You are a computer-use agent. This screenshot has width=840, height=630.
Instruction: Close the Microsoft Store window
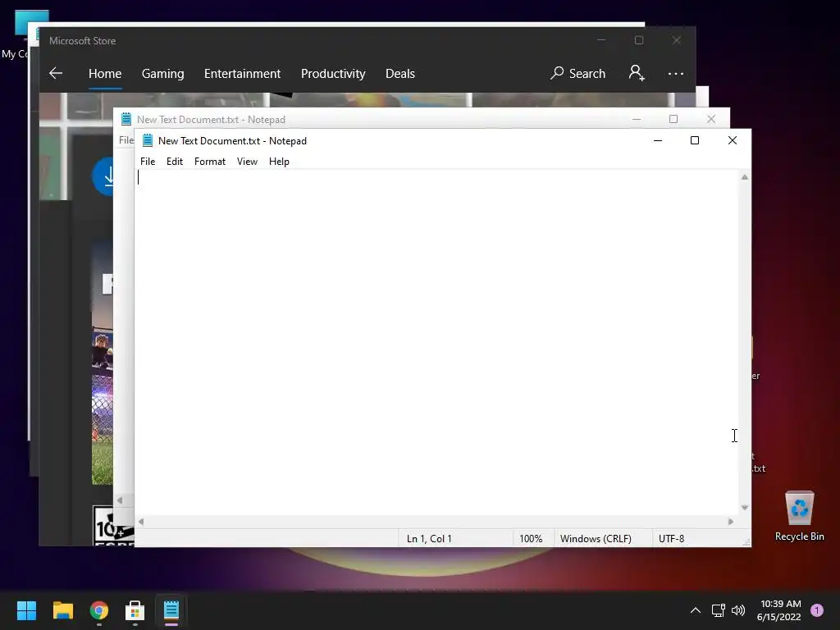(x=677, y=40)
